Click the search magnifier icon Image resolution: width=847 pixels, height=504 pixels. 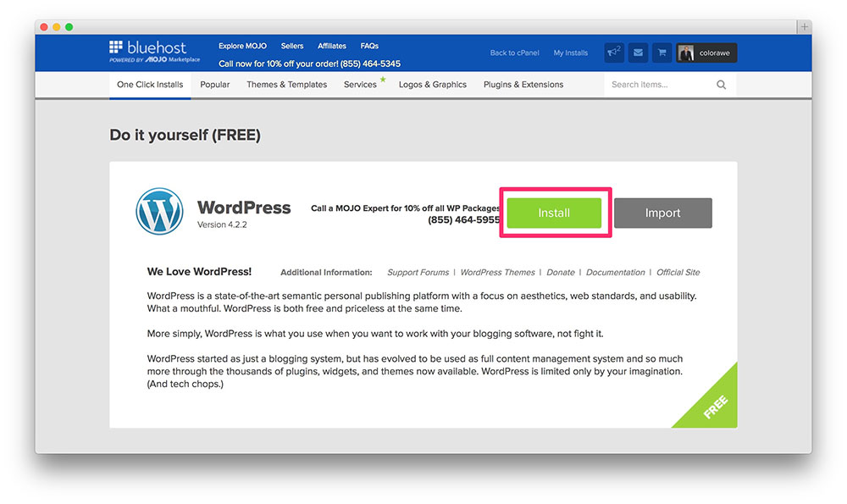722,85
